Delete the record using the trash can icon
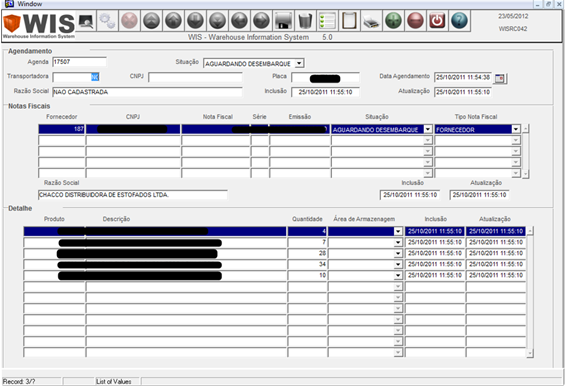Image resolution: width=567 pixels, height=386 pixels. point(305,21)
